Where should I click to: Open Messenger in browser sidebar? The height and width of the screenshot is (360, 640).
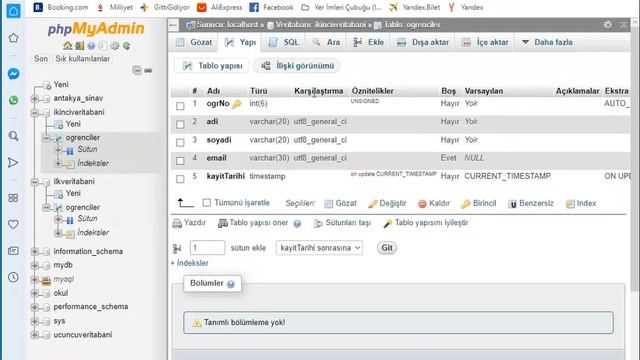(13, 74)
